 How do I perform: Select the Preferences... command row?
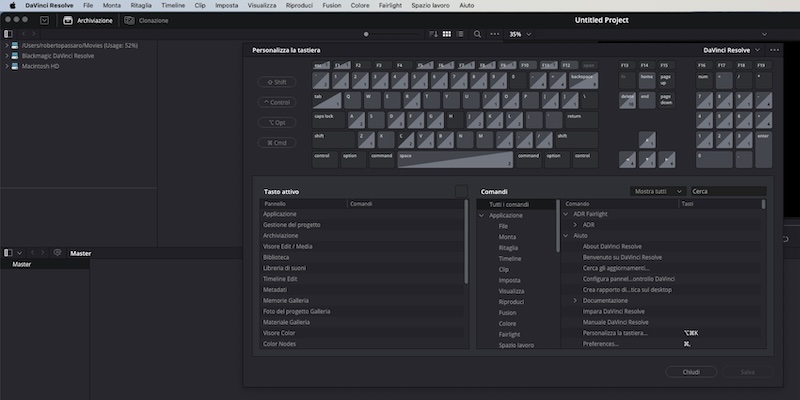tap(662, 344)
